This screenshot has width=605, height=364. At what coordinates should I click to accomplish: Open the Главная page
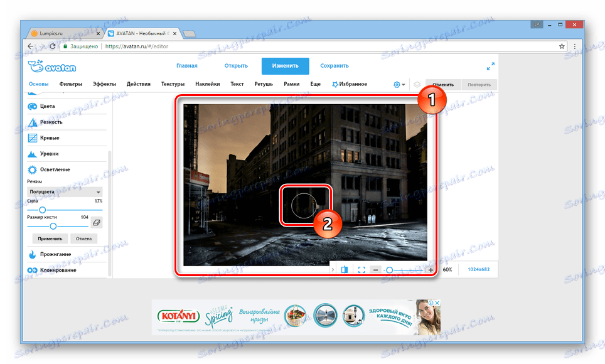[187, 66]
